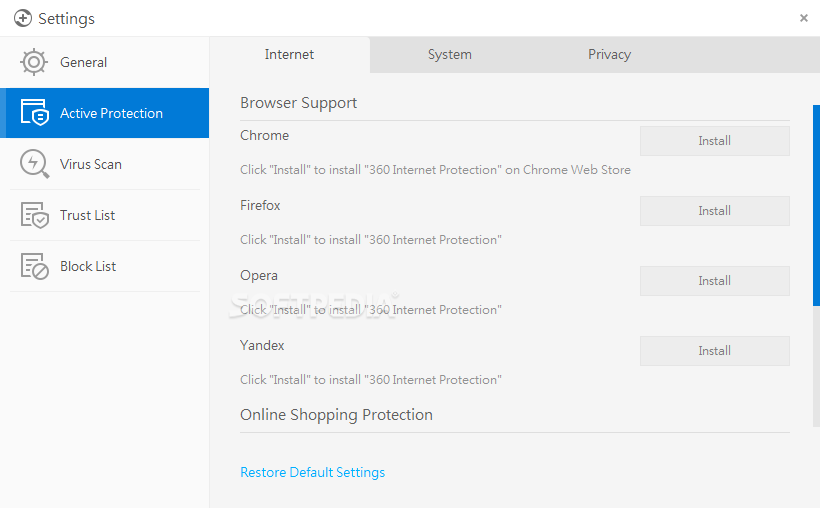Click the Block List icon
This screenshot has height=508, width=820.
point(34,266)
